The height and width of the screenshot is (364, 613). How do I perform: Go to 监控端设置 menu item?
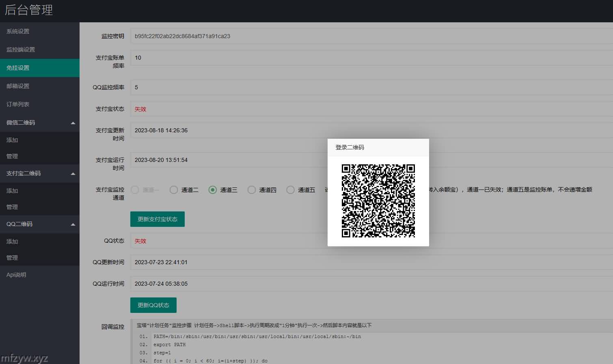point(21,50)
